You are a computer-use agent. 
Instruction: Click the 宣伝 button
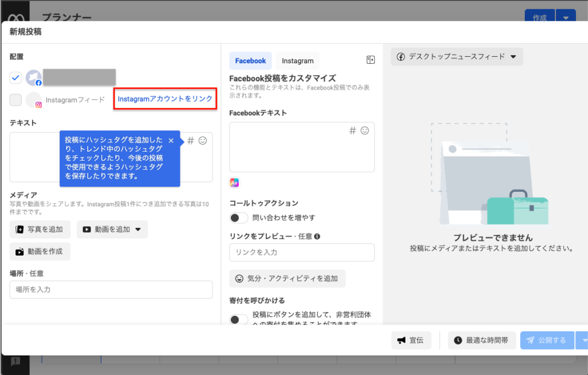(411, 340)
